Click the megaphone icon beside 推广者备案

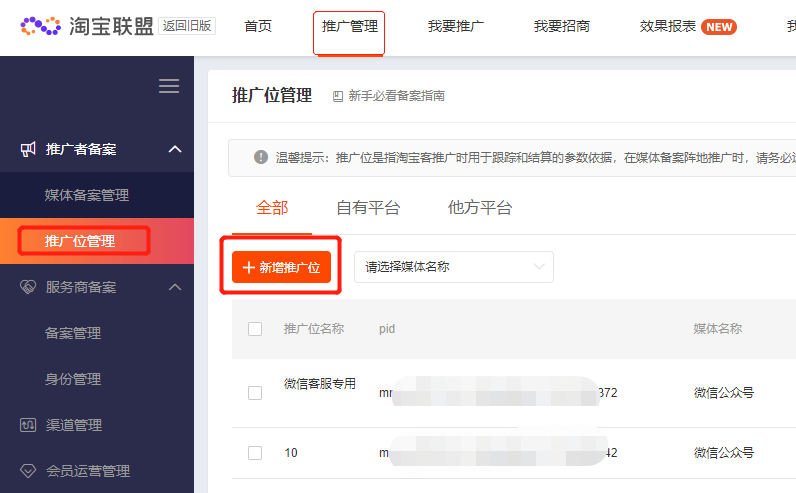pos(28,149)
